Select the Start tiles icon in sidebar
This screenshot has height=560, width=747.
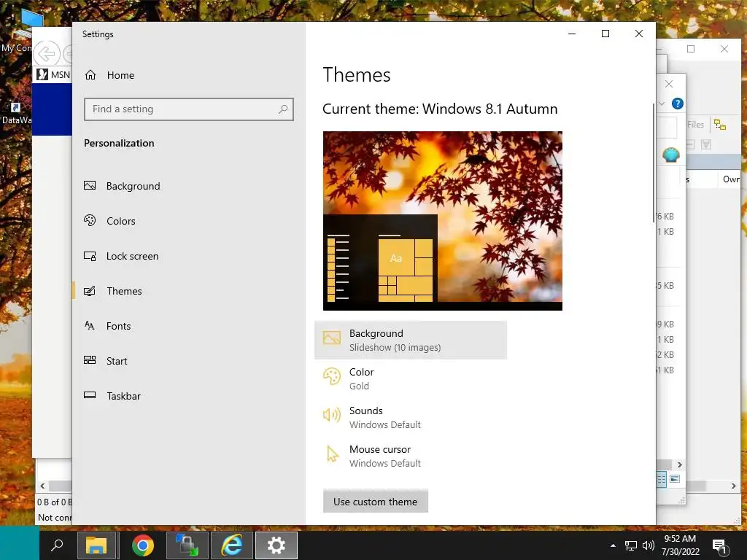pyautogui.click(x=90, y=360)
